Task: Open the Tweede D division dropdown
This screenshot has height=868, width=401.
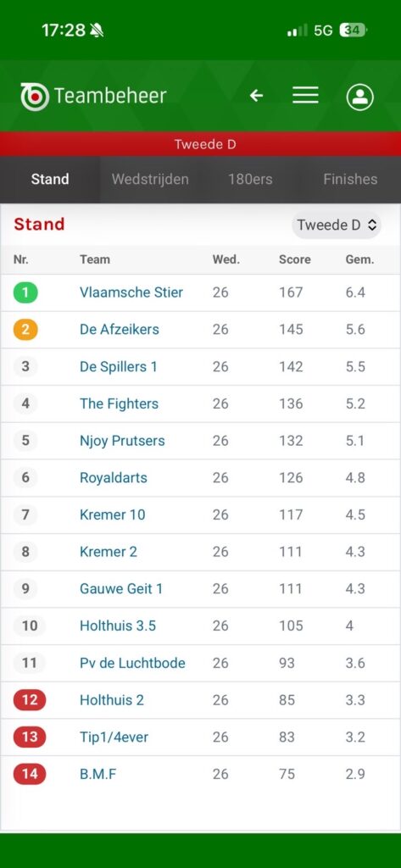Action: click(x=337, y=225)
